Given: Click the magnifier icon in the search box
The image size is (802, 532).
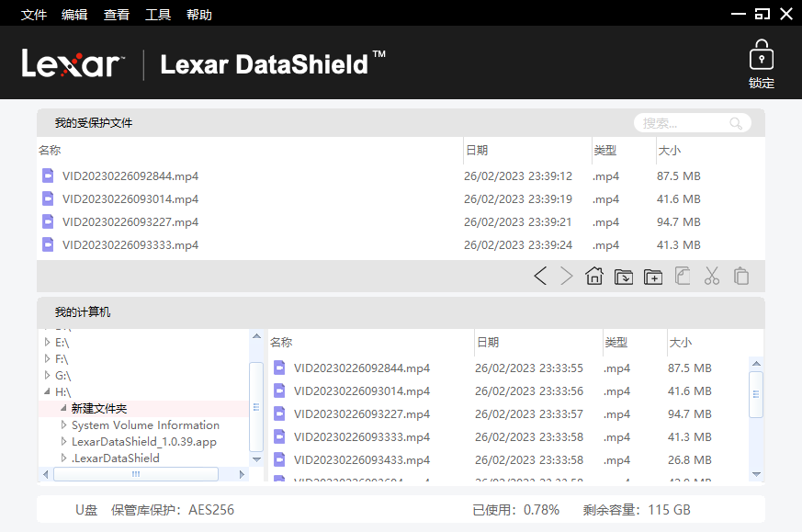Looking at the screenshot, I should click(x=736, y=123).
